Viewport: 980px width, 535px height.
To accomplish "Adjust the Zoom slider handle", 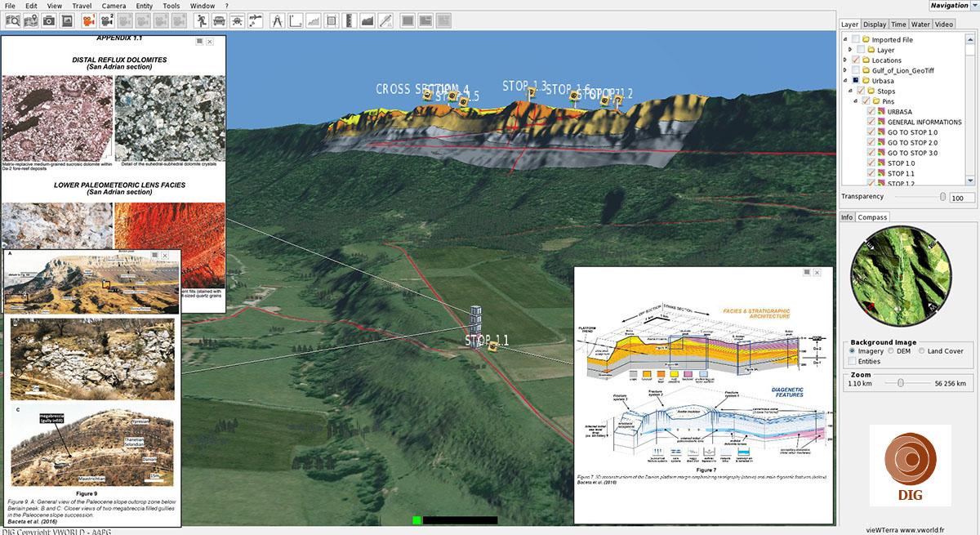I will click(900, 382).
